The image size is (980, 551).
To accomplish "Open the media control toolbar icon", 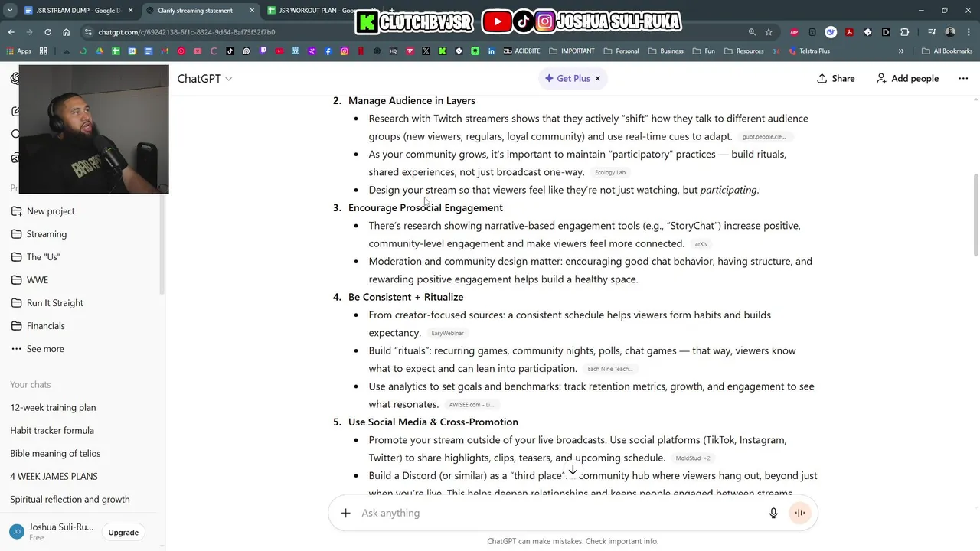I will pos(932,32).
